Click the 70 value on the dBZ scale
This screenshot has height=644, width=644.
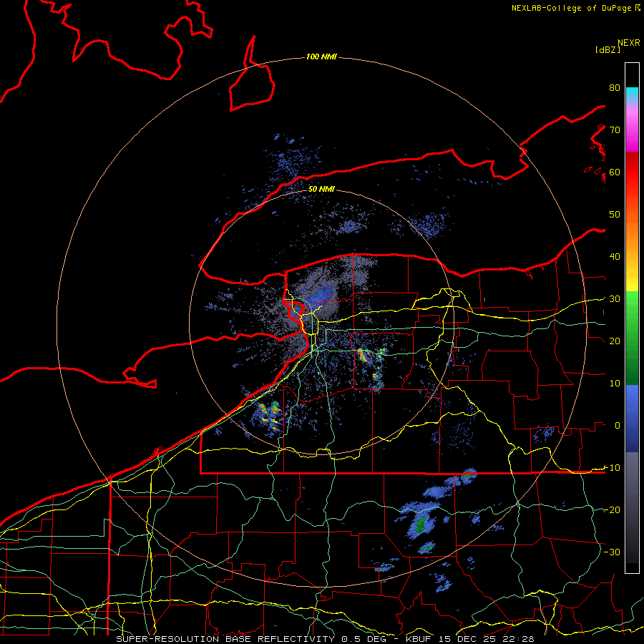coord(615,130)
